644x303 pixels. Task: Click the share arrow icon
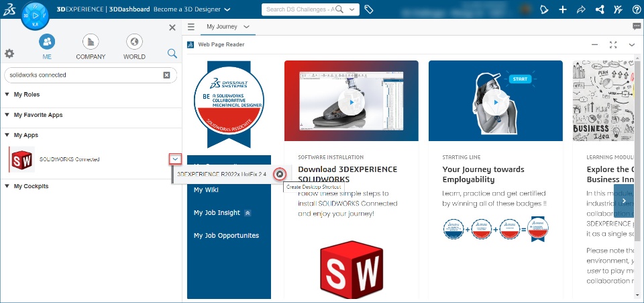(581, 9)
